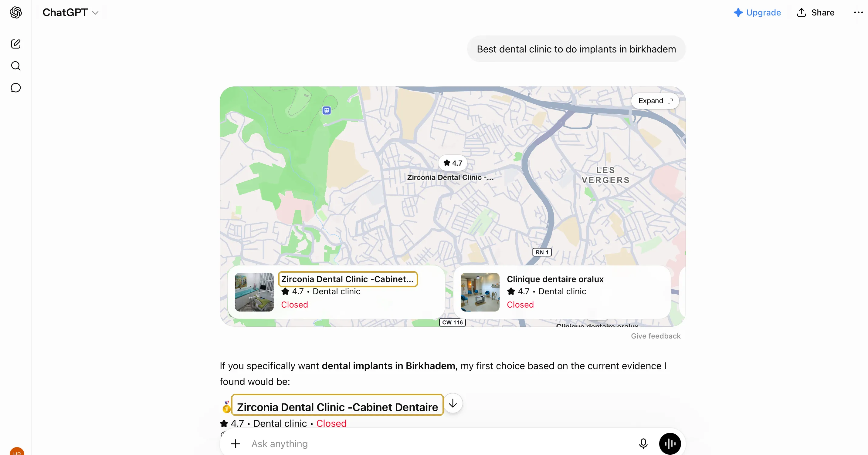
Task: Click the Share button
Action: pos(815,12)
